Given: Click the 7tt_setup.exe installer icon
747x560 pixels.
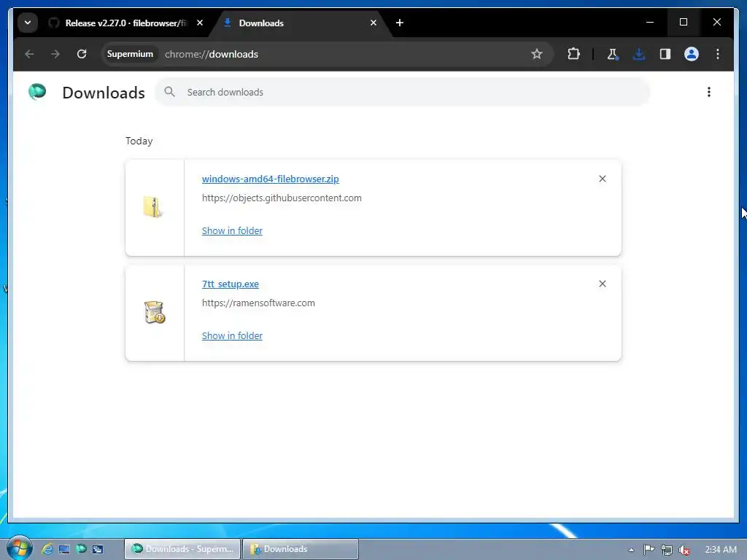Looking at the screenshot, I should [155, 312].
